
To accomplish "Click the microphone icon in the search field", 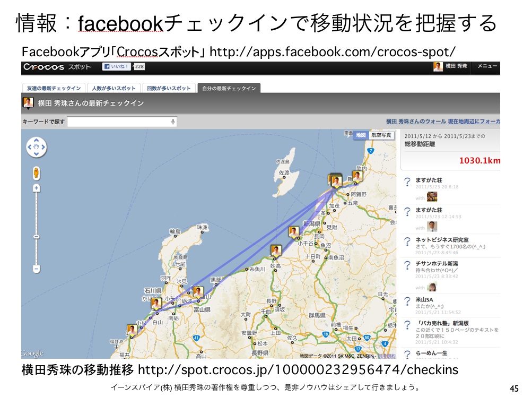I will pyautogui.click(x=173, y=122).
